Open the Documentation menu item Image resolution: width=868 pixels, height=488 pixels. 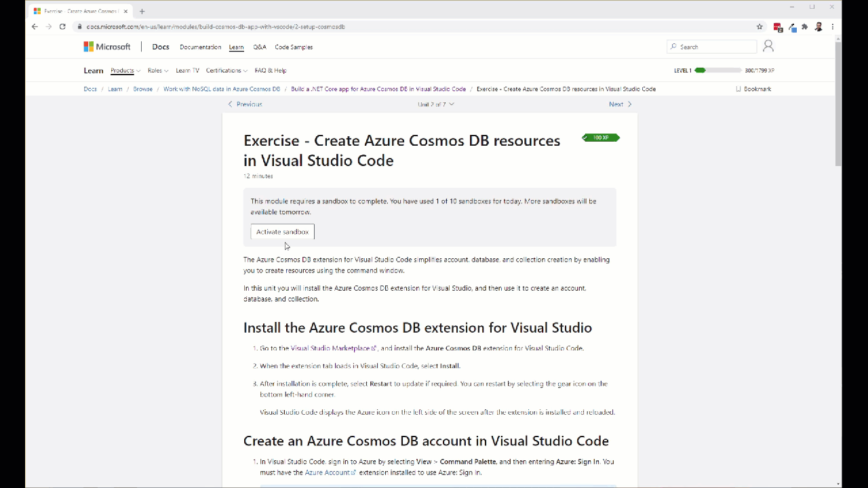pos(200,47)
